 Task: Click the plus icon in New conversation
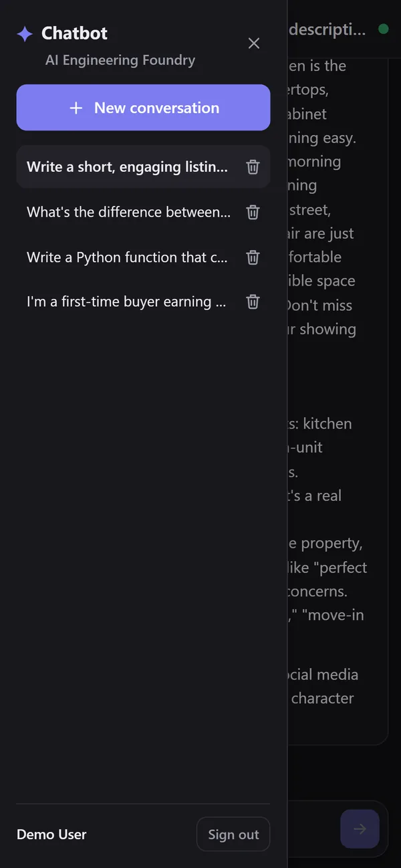[x=76, y=108]
